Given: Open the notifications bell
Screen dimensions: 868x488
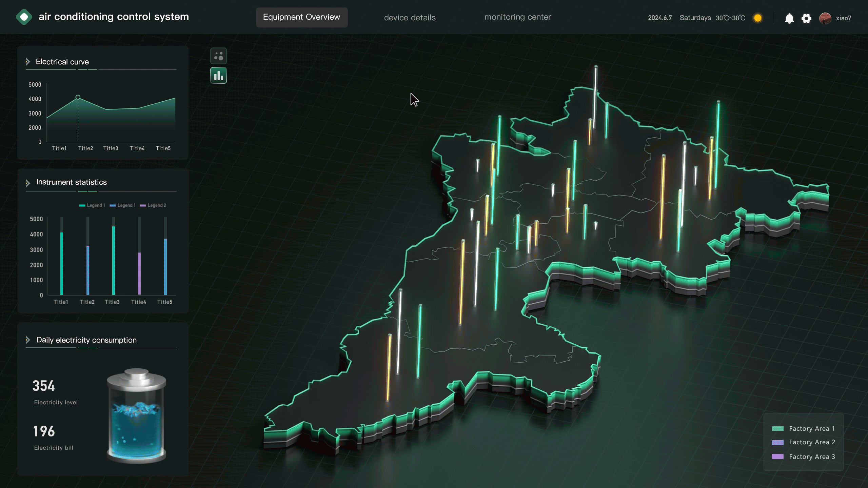Looking at the screenshot, I should [x=789, y=18].
